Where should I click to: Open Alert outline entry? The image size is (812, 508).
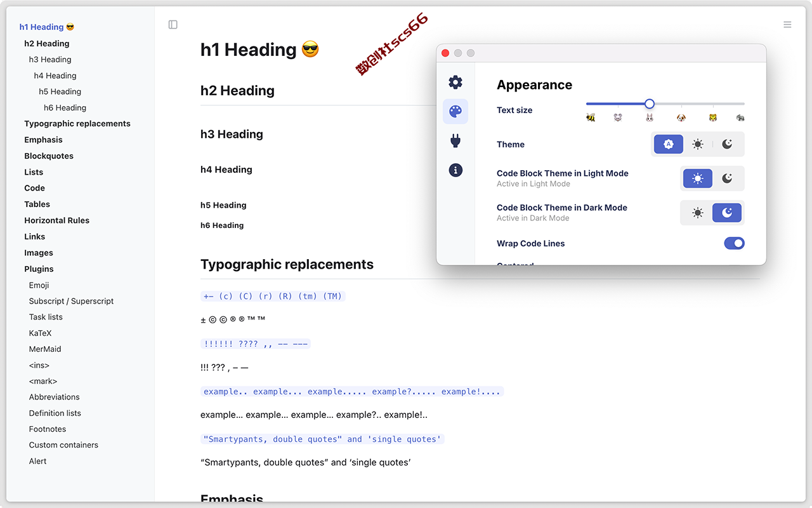tap(37, 461)
